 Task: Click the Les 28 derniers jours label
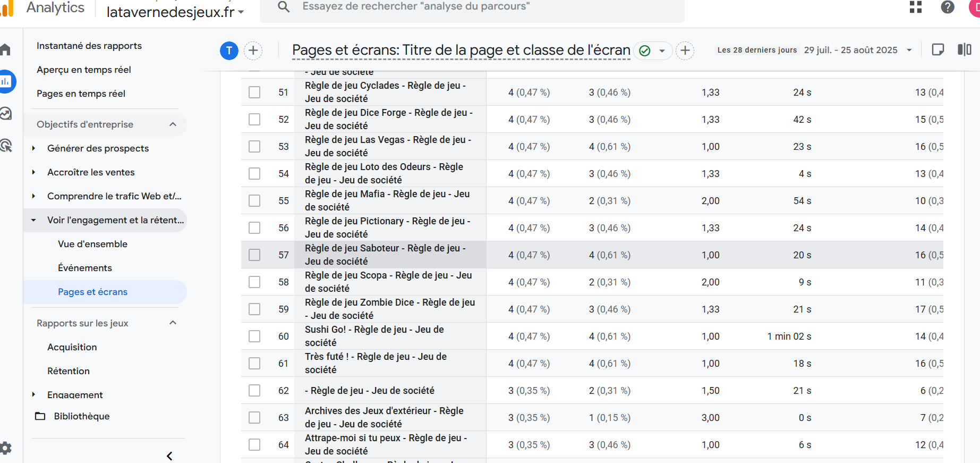pos(757,50)
